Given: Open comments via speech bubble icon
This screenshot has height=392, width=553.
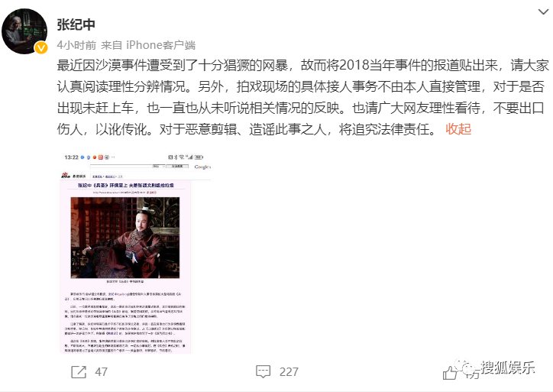Looking at the screenshot, I should click(263, 372).
